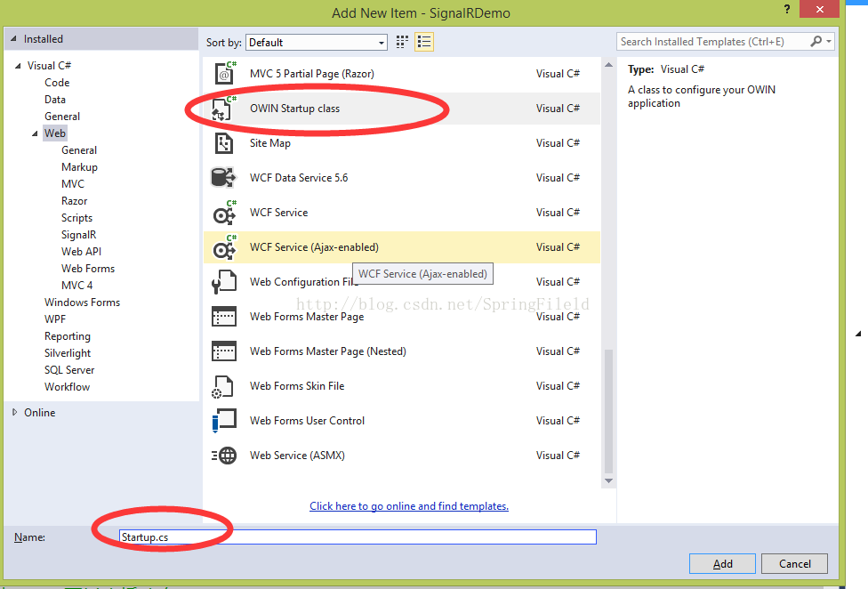This screenshot has height=589, width=868.
Task: Open the dialog help question mark
Action: pyautogui.click(x=787, y=9)
